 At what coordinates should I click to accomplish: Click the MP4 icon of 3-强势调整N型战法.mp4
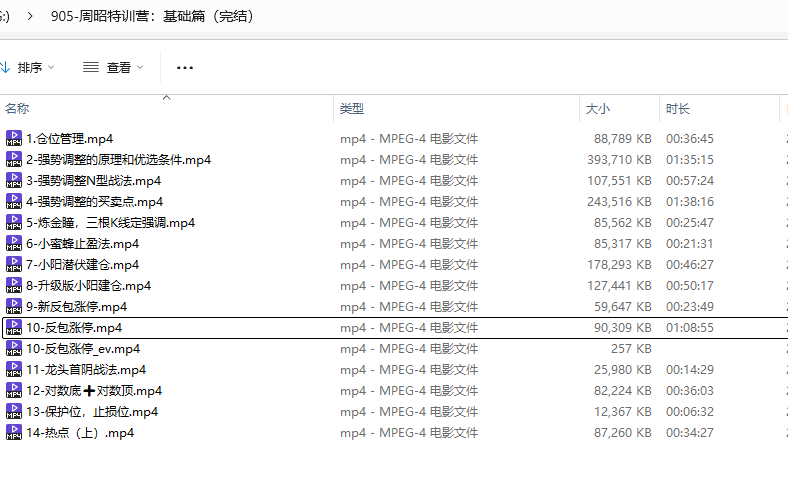(14, 180)
